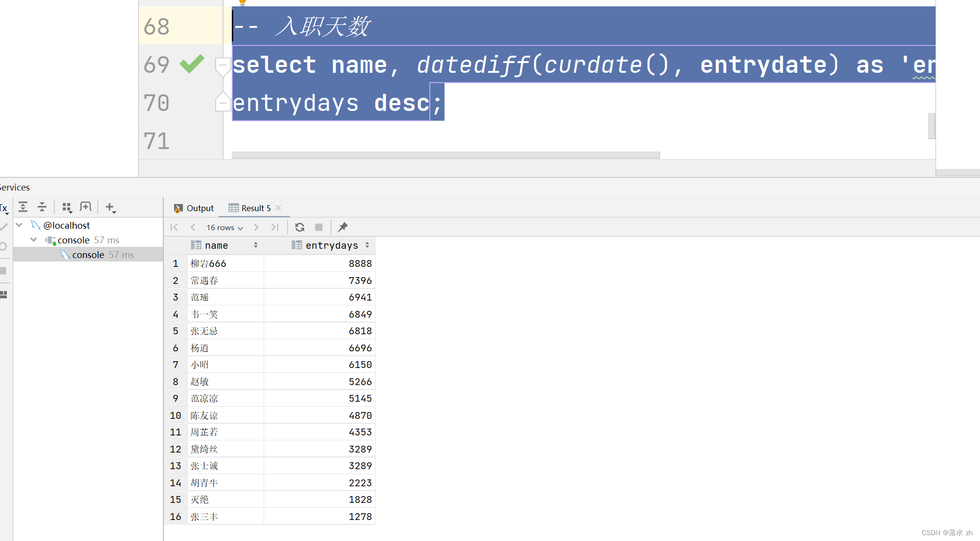Select the cell 常遇春
The image size is (980, 541).
(x=225, y=281)
